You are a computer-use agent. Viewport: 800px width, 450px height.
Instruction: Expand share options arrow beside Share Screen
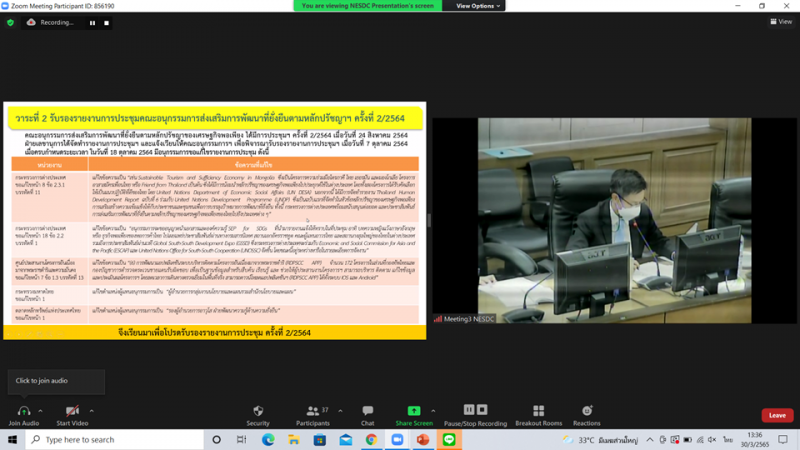point(433,411)
